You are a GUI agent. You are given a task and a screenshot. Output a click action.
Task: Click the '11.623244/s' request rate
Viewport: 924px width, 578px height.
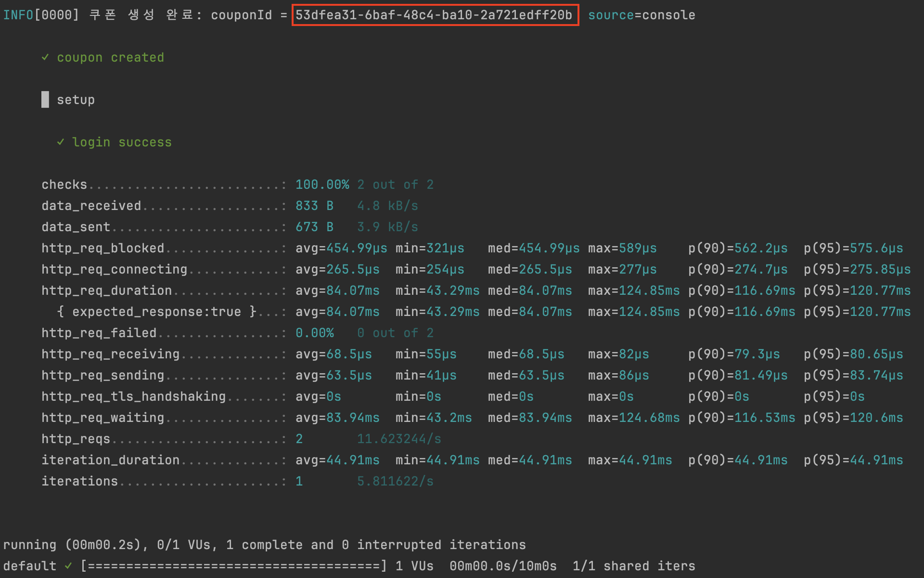(x=399, y=439)
